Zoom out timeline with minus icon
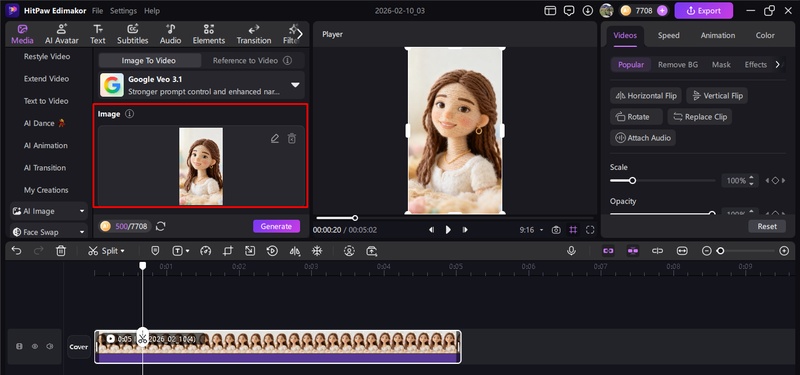Viewport: 800px width, 375px height. [x=706, y=251]
